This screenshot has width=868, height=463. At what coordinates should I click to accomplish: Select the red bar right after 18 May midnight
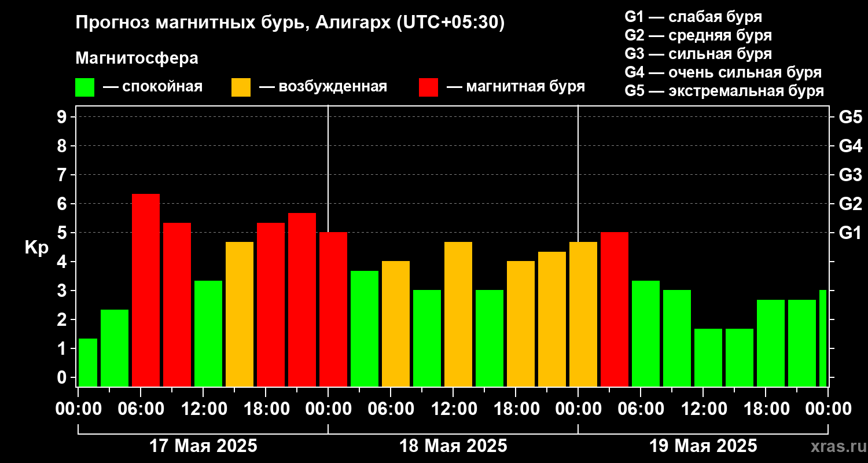333,309
